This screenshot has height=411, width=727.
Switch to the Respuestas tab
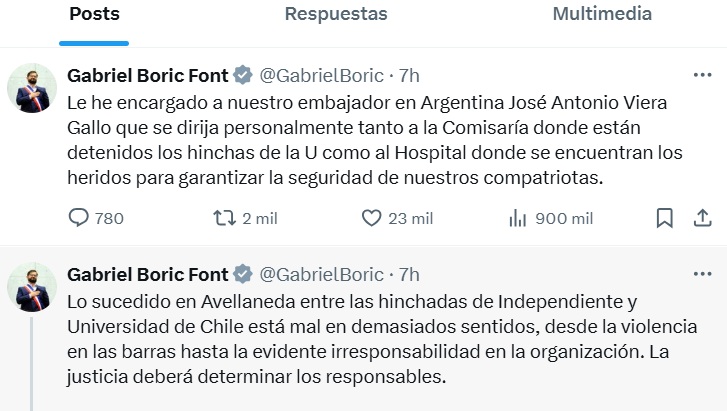336,14
